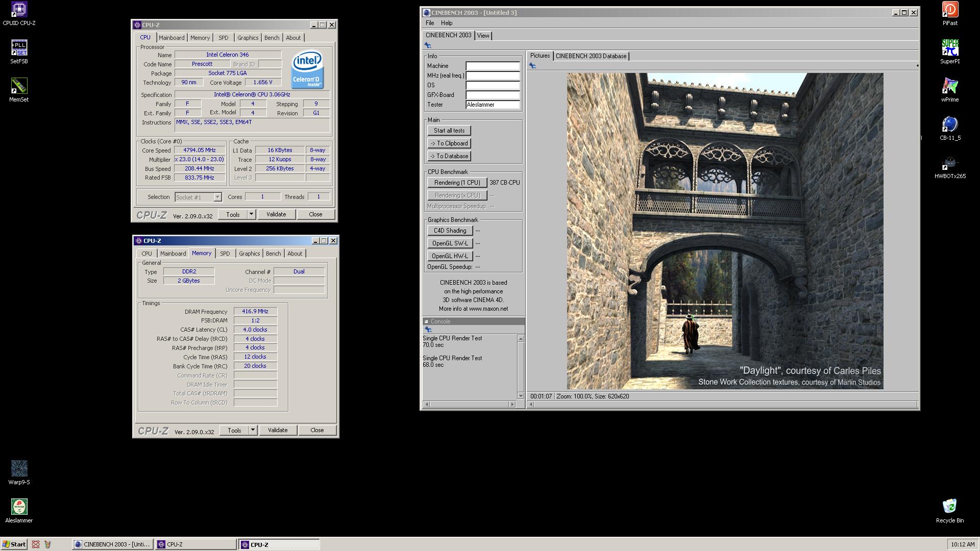Click the console scrollbar up arrow

pyautogui.click(x=521, y=339)
